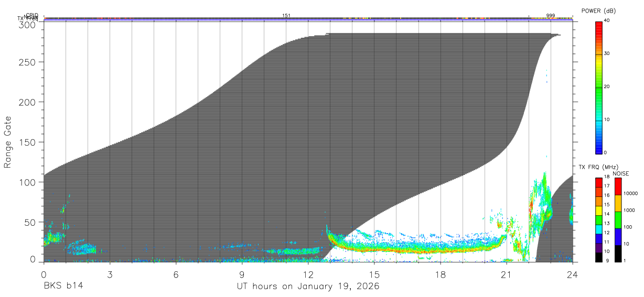Click the UT hours on January 19, 2026 label
644x297 pixels.
click(x=307, y=287)
